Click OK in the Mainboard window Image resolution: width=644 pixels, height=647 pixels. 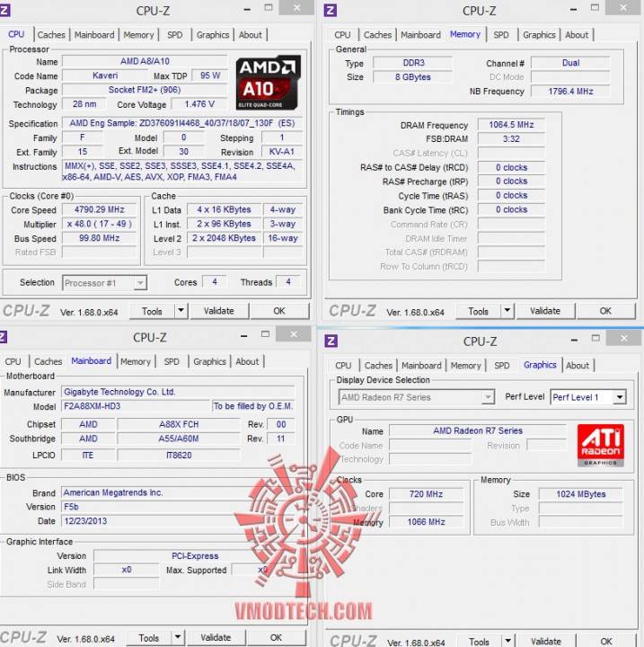tap(276, 637)
